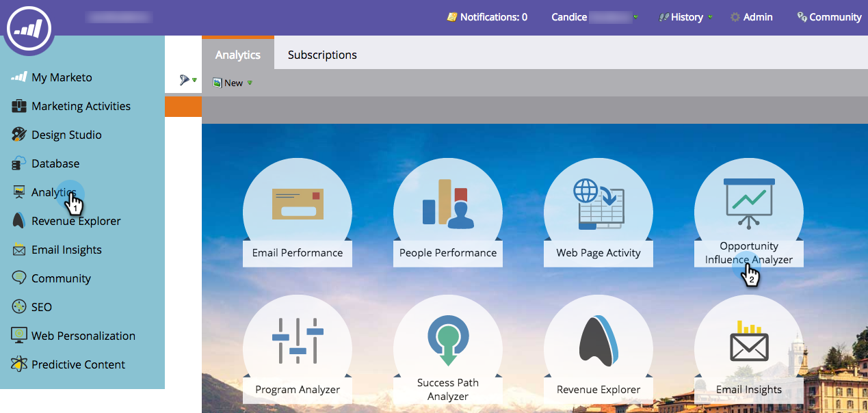Click the Admin gear icon

pyautogui.click(x=735, y=17)
